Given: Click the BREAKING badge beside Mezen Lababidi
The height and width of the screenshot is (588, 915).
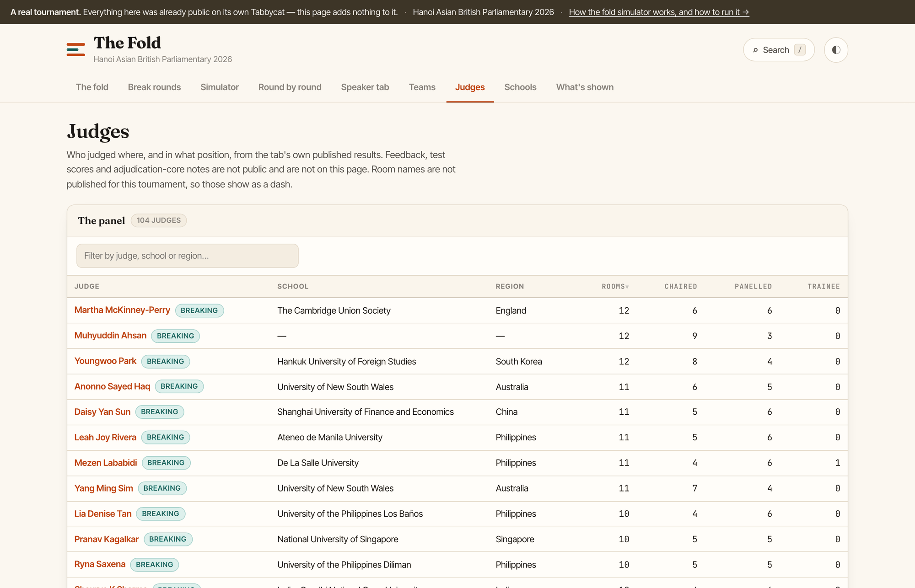Looking at the screenshot, I should [x=166, y=463].
